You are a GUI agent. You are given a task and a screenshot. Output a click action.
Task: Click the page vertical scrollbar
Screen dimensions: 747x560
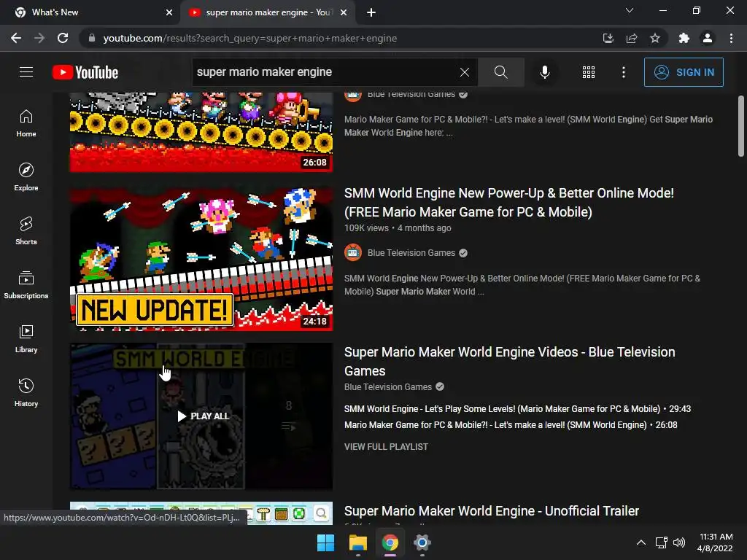(741, 126)
